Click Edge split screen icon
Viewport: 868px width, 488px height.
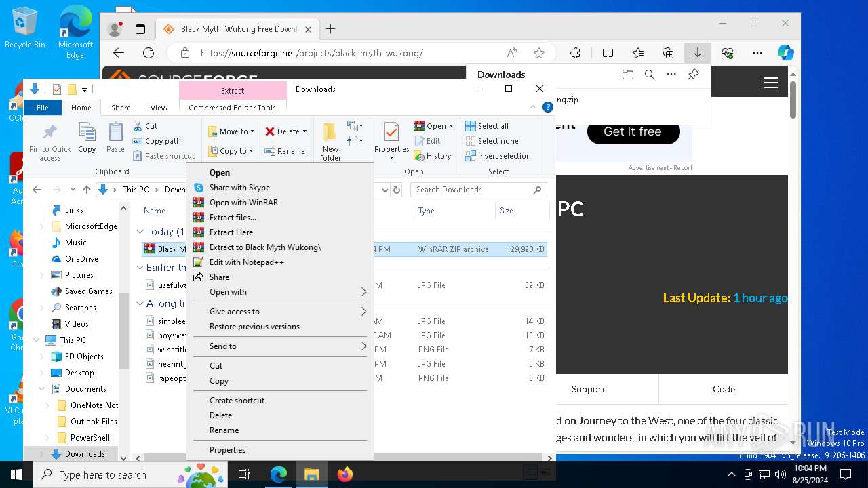pyautogui.click(x=608, y=53)
